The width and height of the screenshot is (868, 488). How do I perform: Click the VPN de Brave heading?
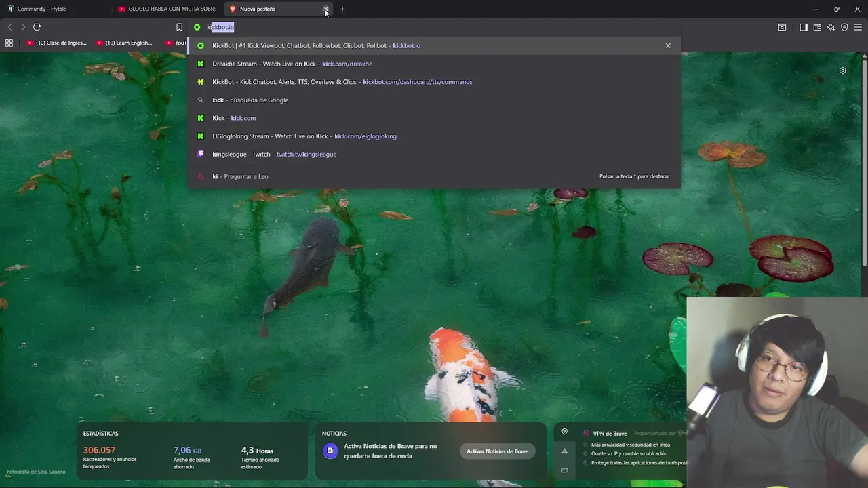point(610,433)
